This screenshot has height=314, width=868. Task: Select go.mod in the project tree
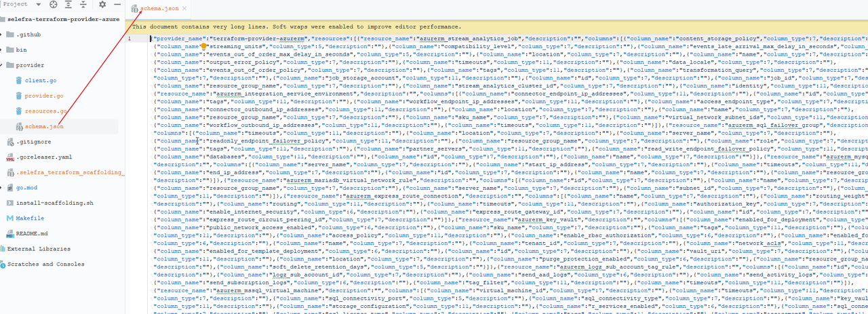(26, 188)
